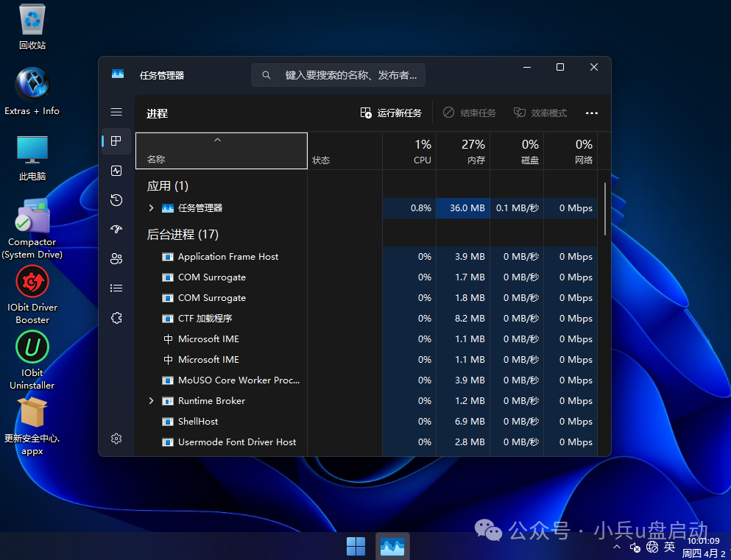Open the Windows Start button on taskbar
Screen dimensions: 731x560
(x=356, y=546)
